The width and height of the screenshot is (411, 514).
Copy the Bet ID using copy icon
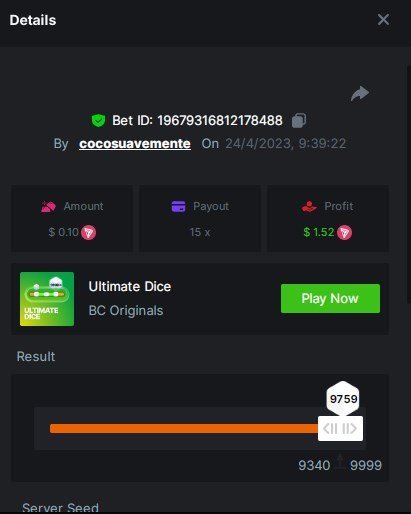[x=299, y=120]
